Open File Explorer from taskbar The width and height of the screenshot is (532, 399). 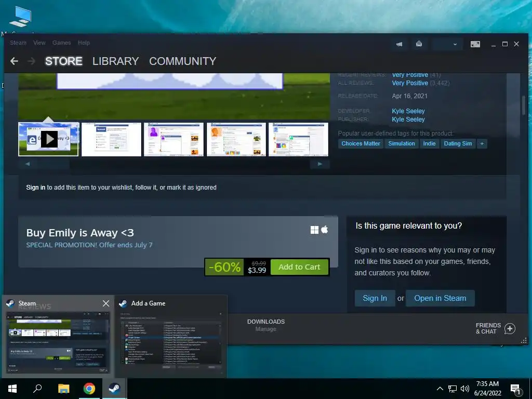click(x=63, y=389)
